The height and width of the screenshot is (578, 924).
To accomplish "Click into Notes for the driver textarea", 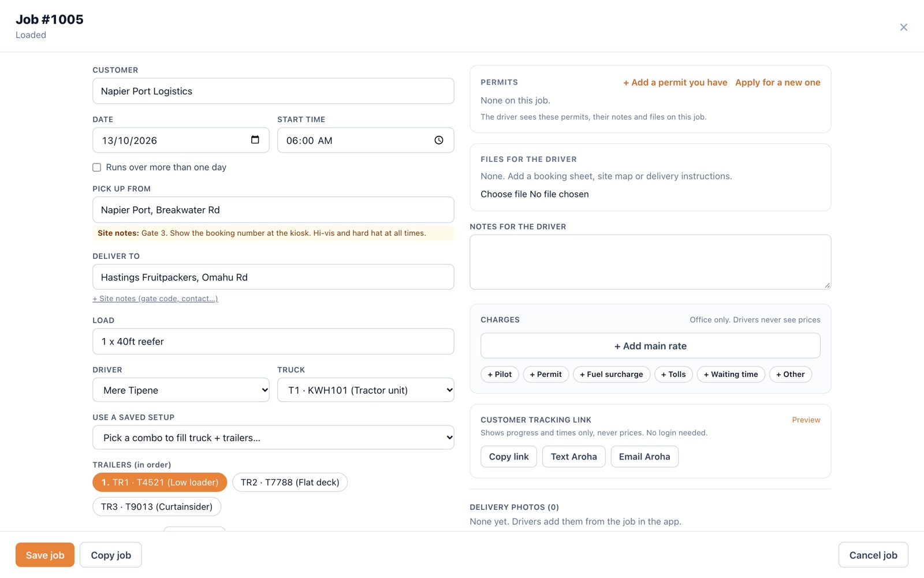I will [650, 262].
